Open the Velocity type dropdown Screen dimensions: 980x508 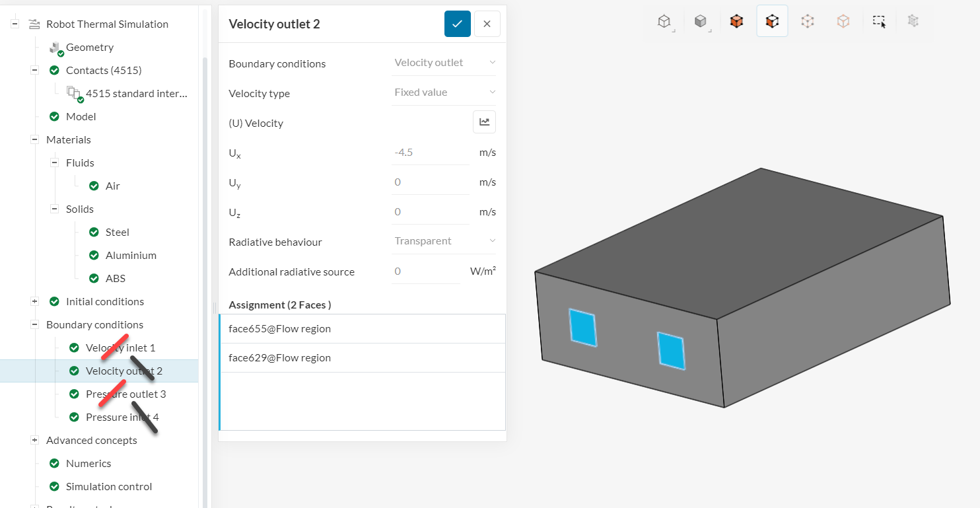444,92
